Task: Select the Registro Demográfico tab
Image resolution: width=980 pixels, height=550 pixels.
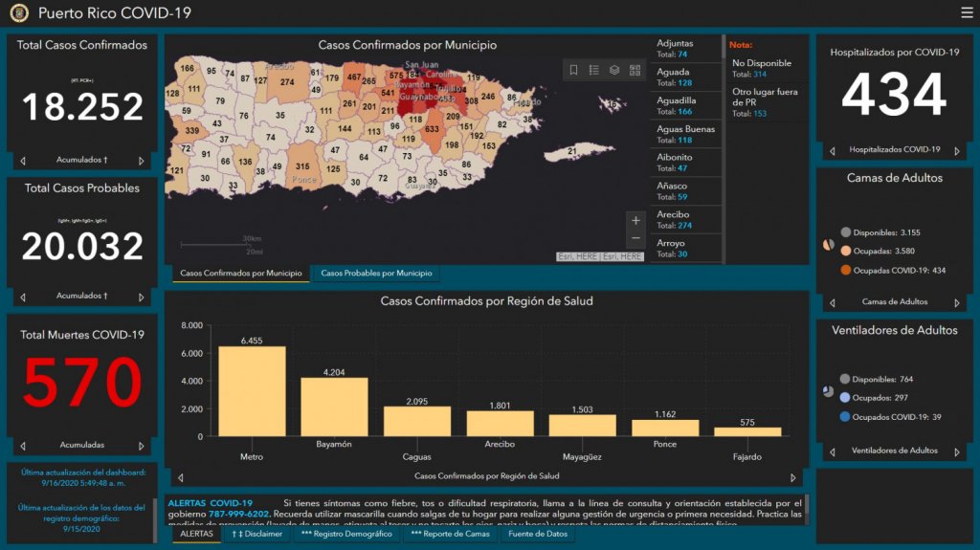Action: pos(346,534)
